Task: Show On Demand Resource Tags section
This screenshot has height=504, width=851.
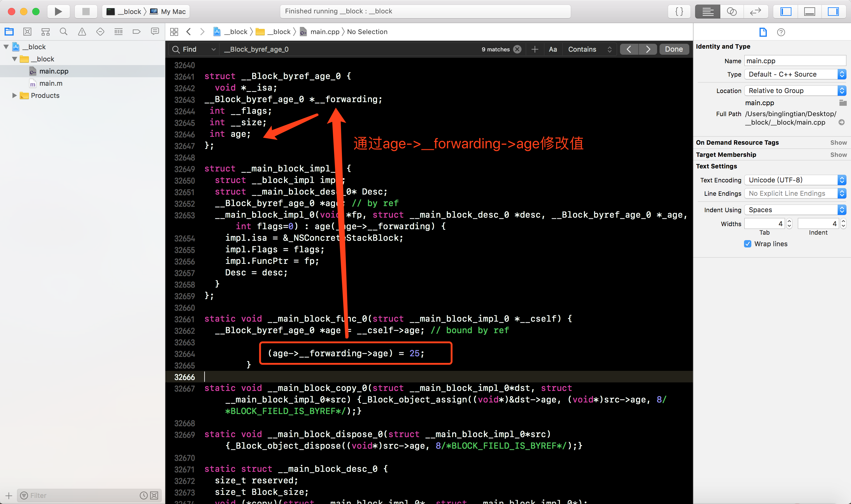Action: 839,143
